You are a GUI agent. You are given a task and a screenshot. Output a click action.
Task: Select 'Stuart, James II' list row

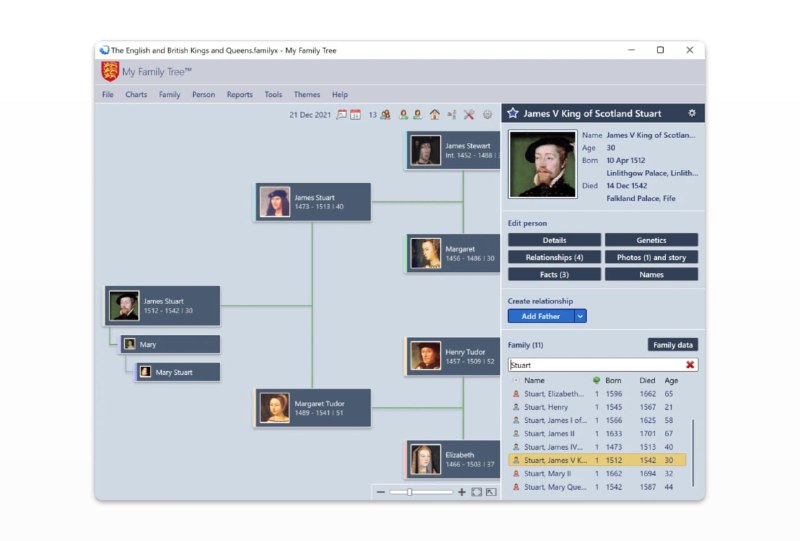point(597,434)
